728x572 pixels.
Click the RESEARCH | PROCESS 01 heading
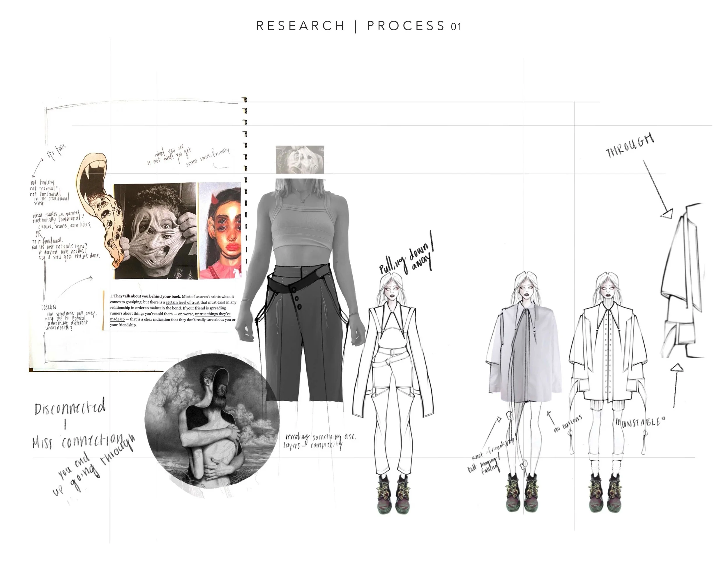(x=359, y=26)
